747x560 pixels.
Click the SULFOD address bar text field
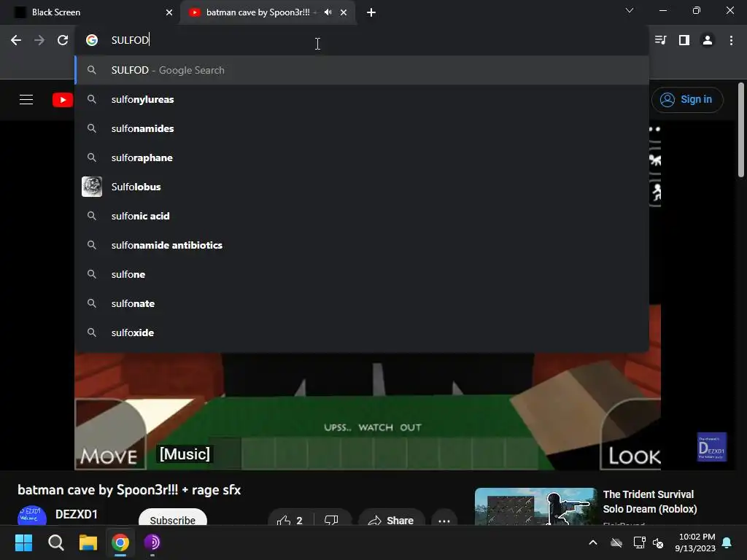pos(362,40)
